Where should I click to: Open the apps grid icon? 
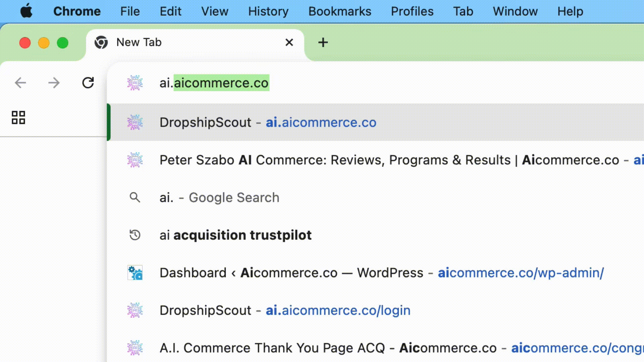point(18,118)
